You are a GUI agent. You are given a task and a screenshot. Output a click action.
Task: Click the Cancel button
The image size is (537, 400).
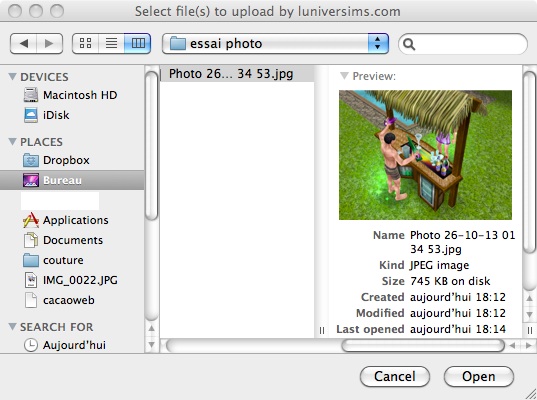click(395, 376)
